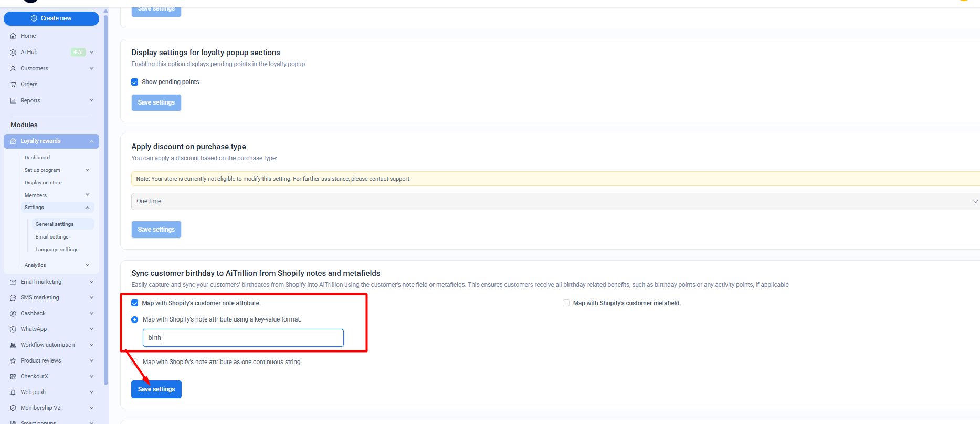980x424 pixels.
Task: Click the Product reviews star icon
Action: 13,361
